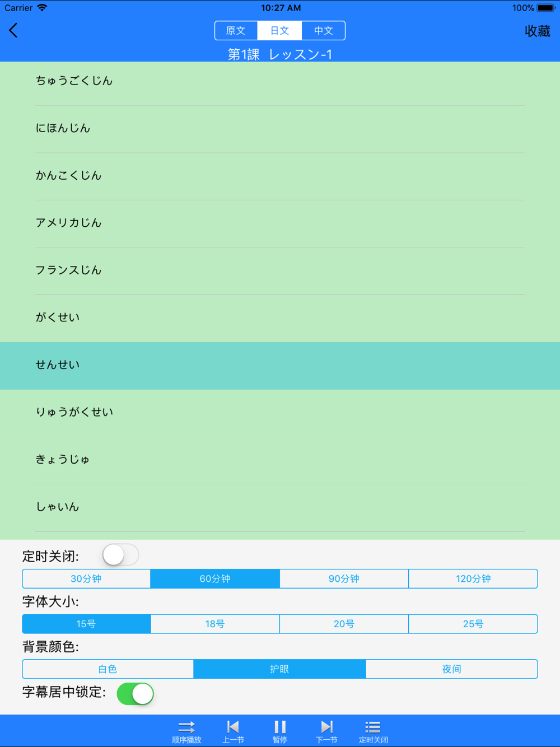Viewport: 560px width, 747px height.
Task: Pause playback with the 暂停 button
Action: coord(280,731)
